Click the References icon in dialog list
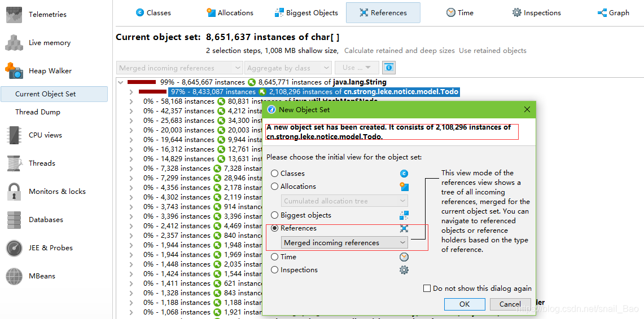This screenshot has width=644, height=319. click(404, 229)
